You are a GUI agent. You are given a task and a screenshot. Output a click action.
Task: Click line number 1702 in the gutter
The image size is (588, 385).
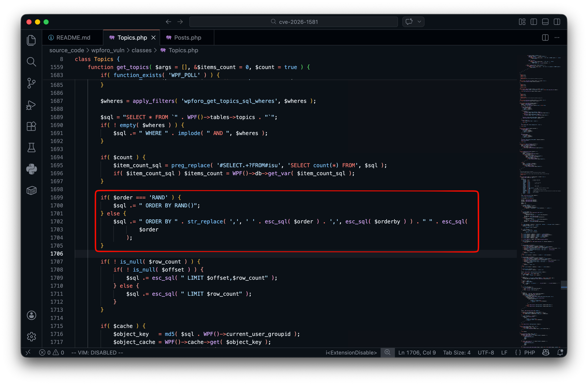pos(57,221)
